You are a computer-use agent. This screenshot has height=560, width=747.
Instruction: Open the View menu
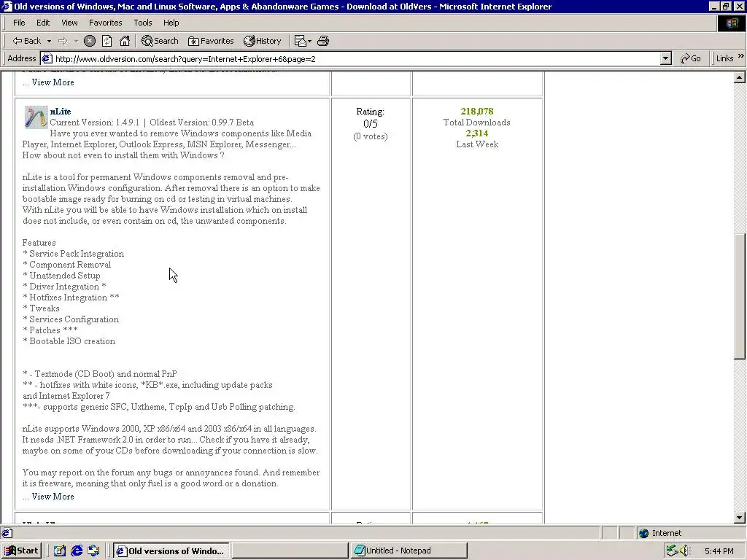69,23
